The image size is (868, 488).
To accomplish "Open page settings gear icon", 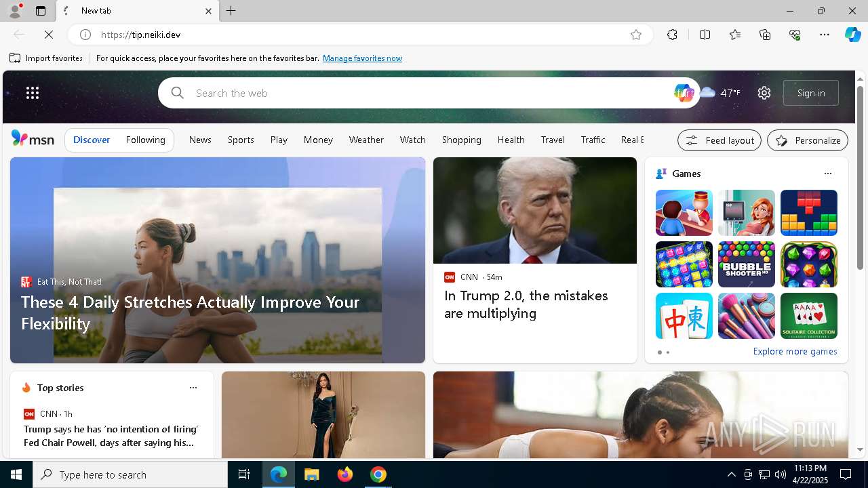I will point(764,93).
